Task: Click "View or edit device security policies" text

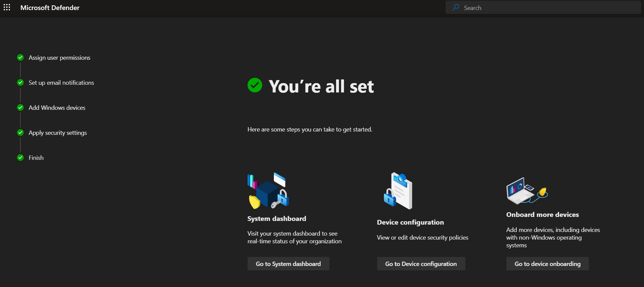Action: click(423, 238)
